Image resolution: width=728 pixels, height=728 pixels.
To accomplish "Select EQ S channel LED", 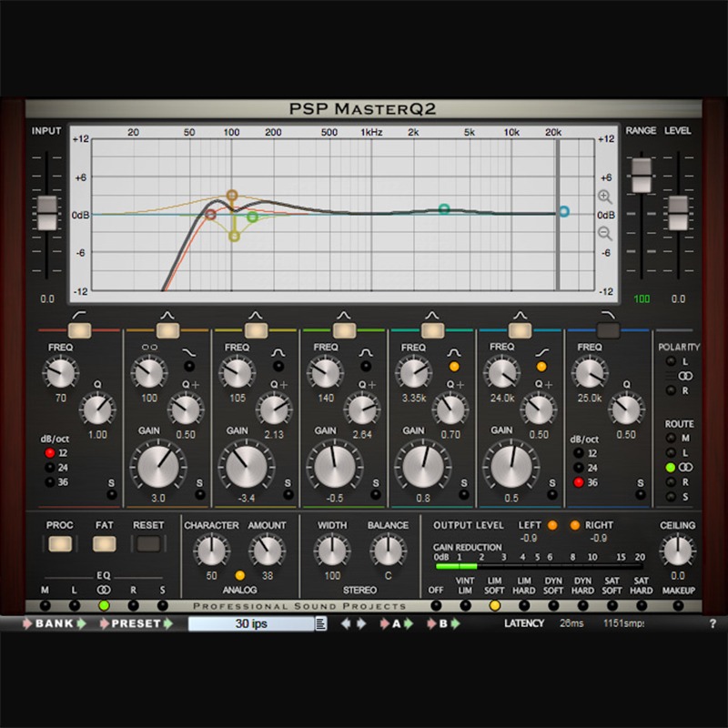I will 163,605.
